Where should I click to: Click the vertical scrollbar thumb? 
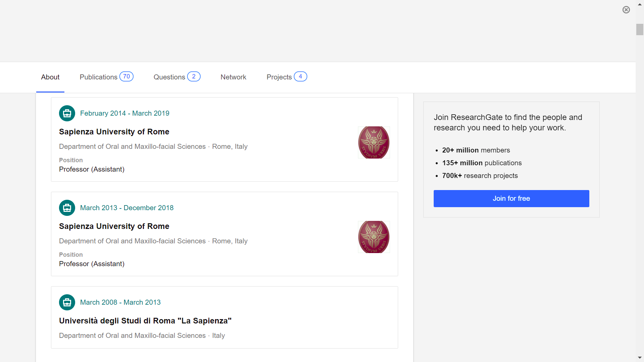point(640,29)
